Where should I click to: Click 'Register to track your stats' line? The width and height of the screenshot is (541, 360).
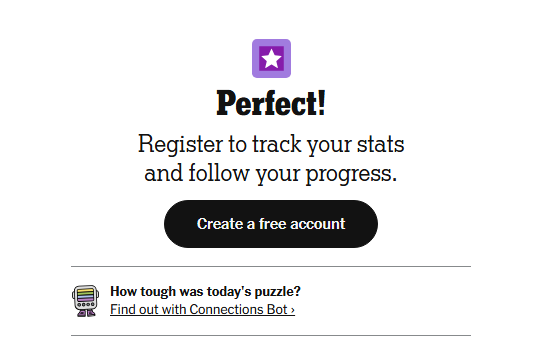(271, 144)
